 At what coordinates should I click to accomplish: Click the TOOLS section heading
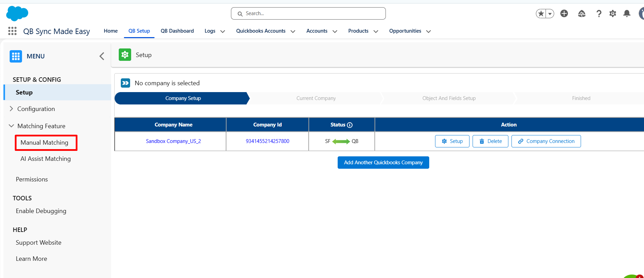22,198
